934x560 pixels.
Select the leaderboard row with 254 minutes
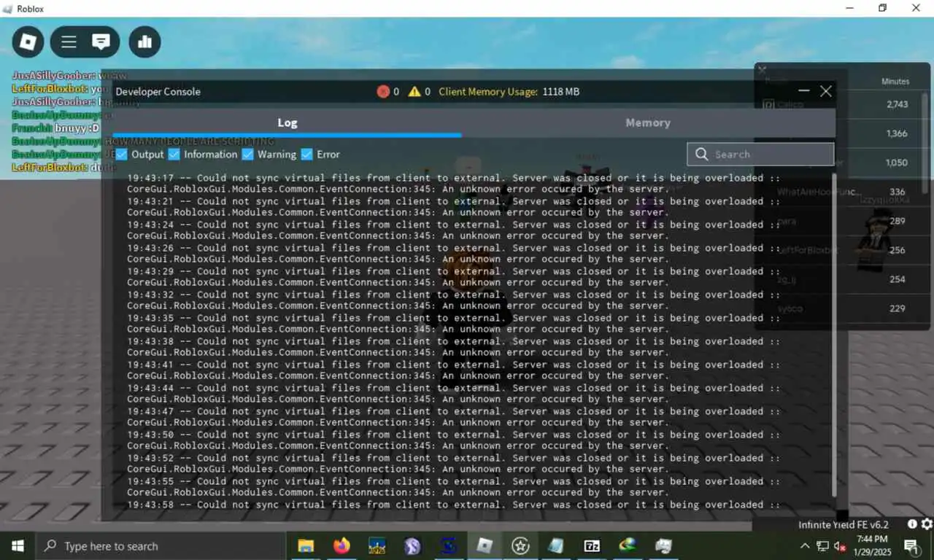point(841,279)
